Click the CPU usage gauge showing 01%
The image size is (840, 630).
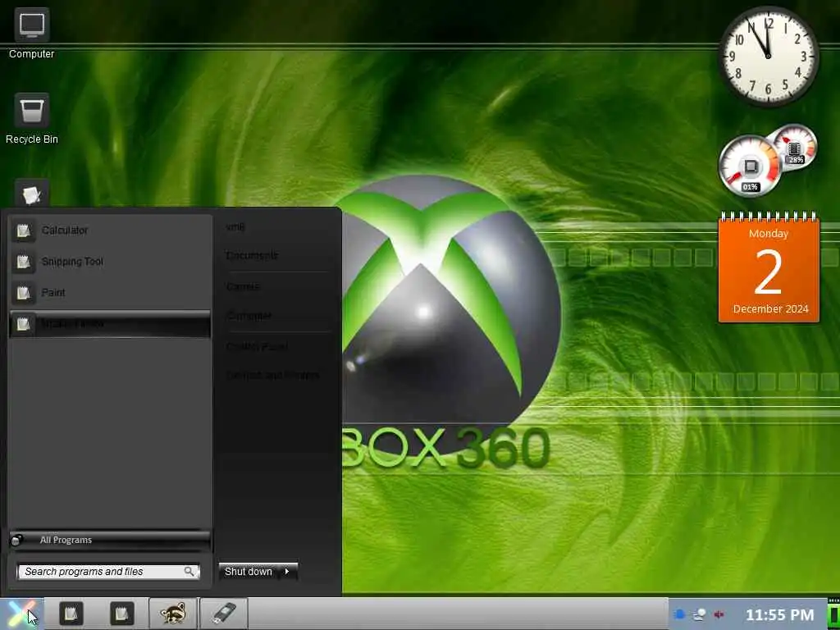750,166
